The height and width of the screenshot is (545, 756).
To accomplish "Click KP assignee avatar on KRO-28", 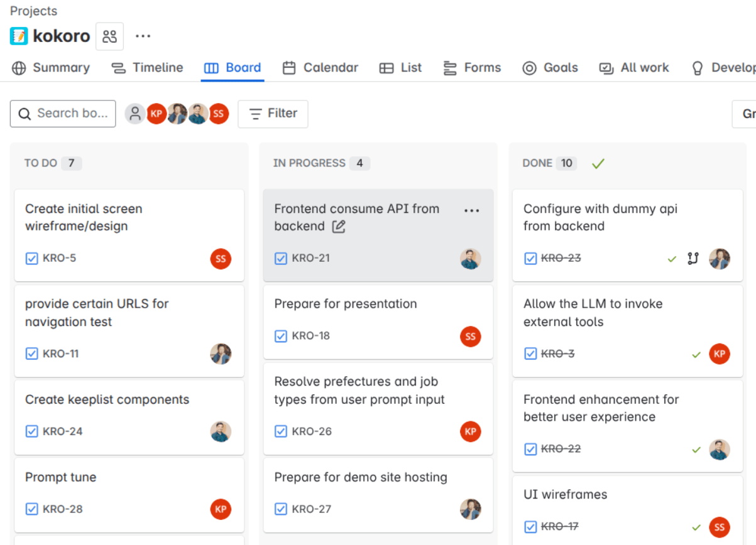I will click(x=221, y=509).
